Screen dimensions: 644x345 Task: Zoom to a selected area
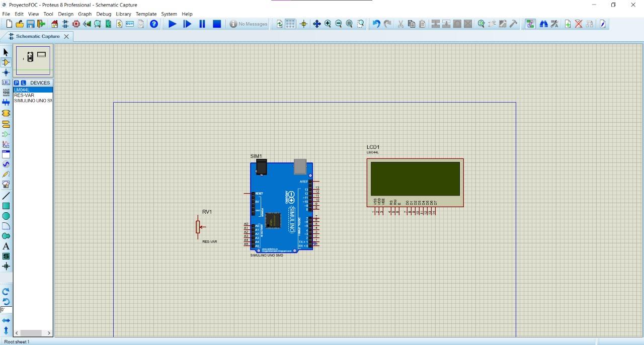361,24
